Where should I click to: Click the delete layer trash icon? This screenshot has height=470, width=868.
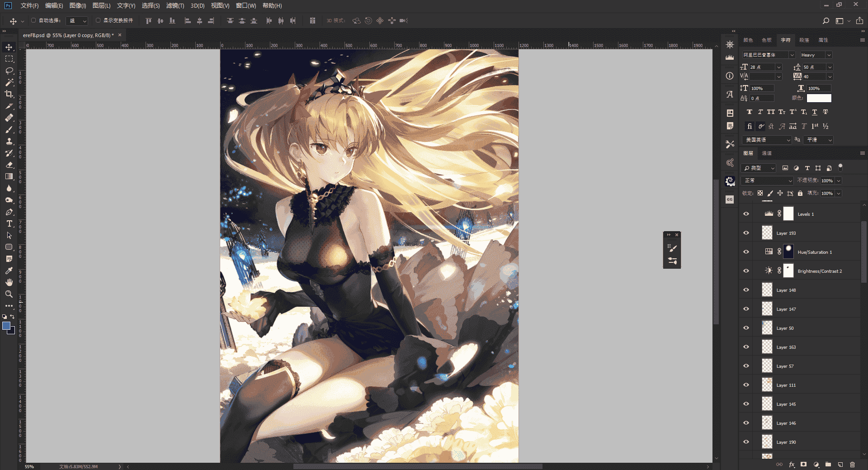coord(852,464)
